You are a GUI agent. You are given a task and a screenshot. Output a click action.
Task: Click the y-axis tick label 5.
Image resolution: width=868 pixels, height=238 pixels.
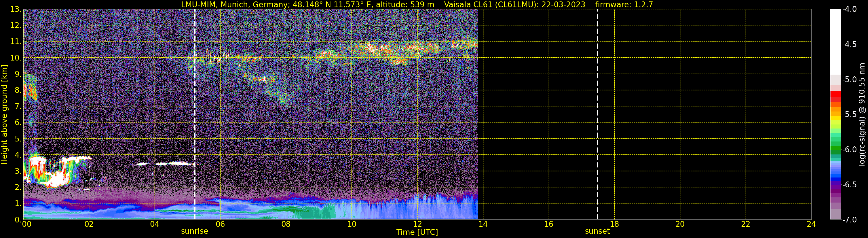[18, 139]
